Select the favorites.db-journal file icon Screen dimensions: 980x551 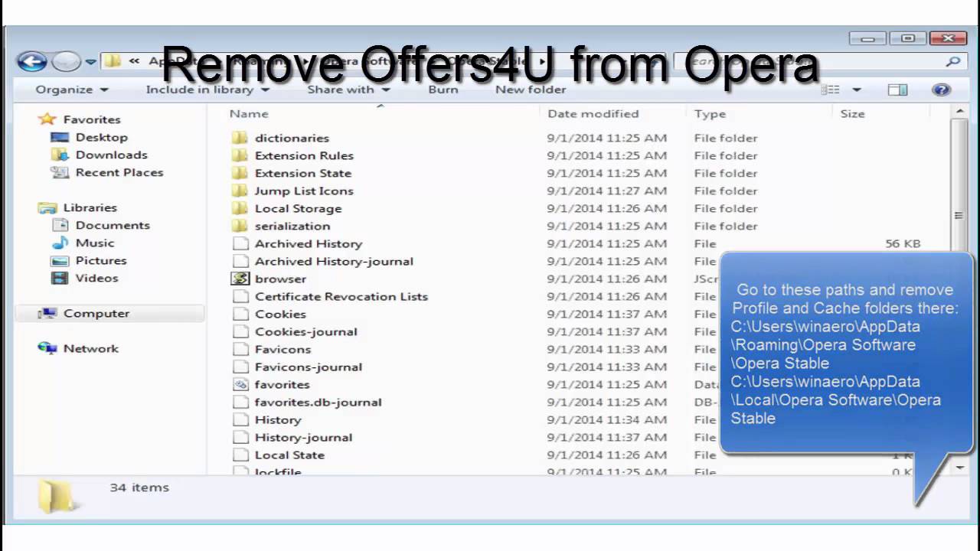240,402
